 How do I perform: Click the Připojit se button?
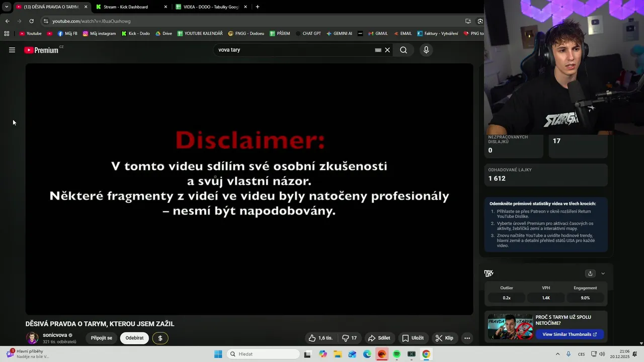pos(102,338)
